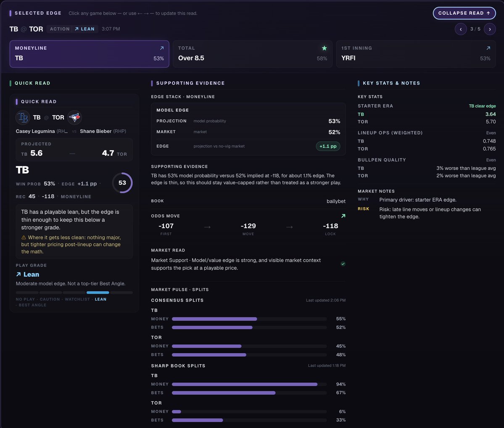Click the TOR consensus bets 48% bar
Viewport: 504px width, 428px height.
tap(249, 355)
